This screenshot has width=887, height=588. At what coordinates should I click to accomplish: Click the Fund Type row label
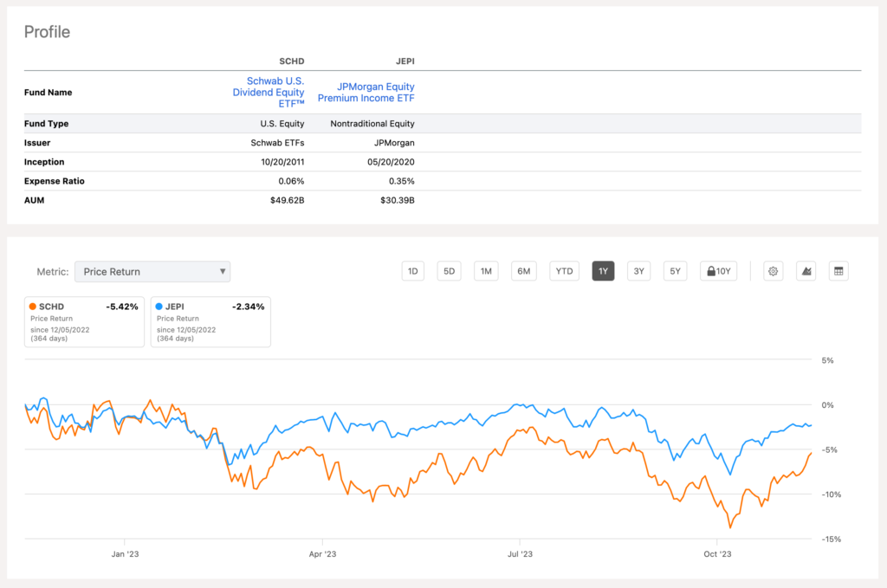[47, 123]
